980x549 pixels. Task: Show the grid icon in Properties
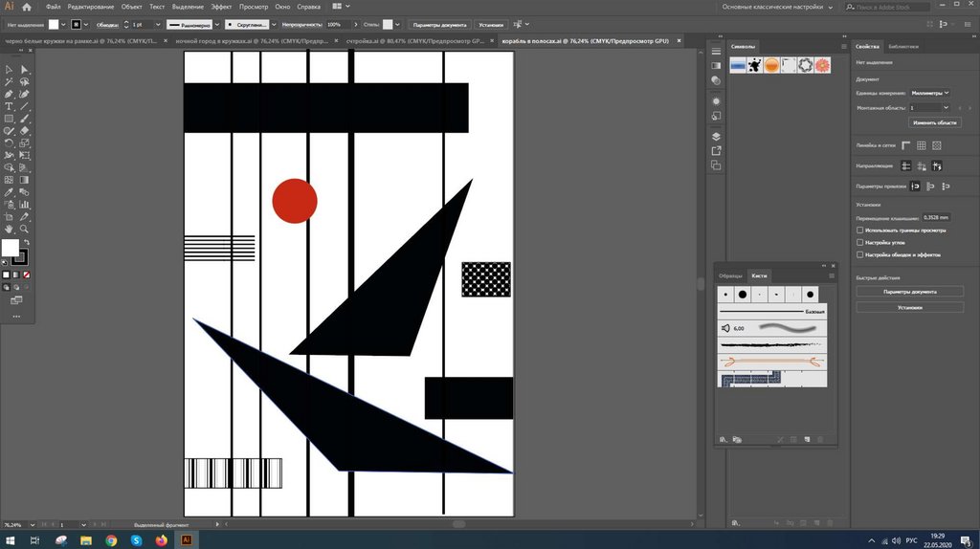click(x=921, y=145)
